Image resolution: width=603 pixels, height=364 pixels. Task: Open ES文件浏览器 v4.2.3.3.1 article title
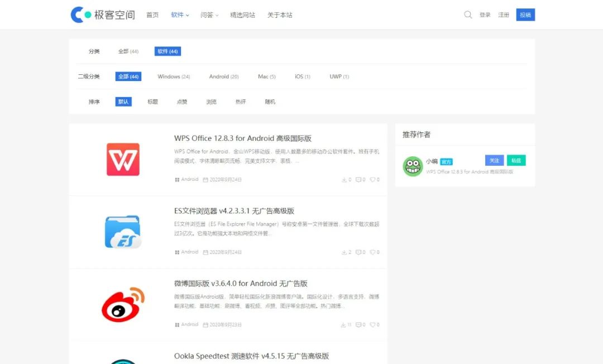[234, 211]
